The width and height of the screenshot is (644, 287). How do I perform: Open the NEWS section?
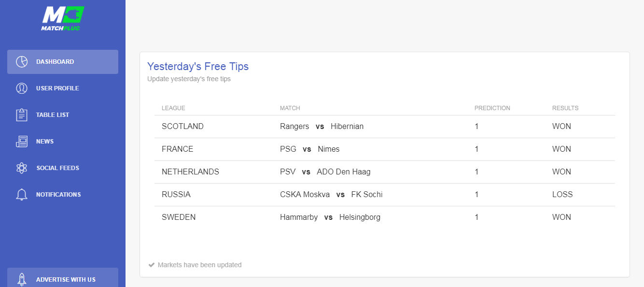pos(63,142)
